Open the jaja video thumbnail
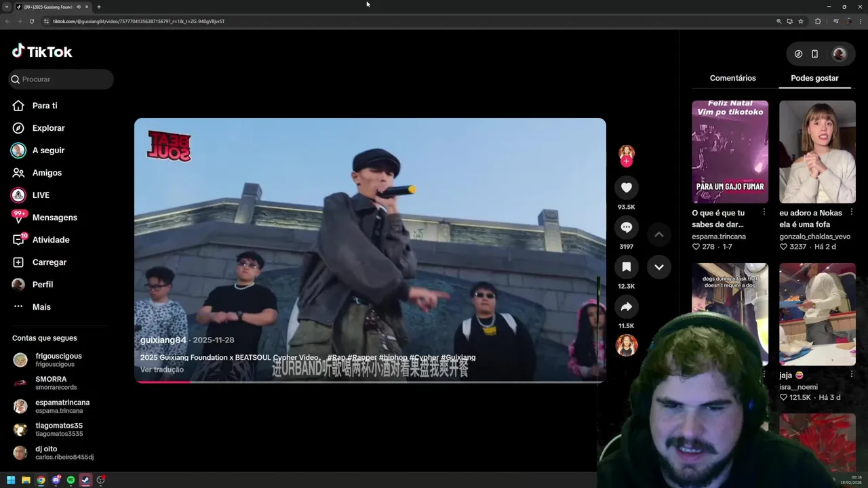 coord(817,314)
